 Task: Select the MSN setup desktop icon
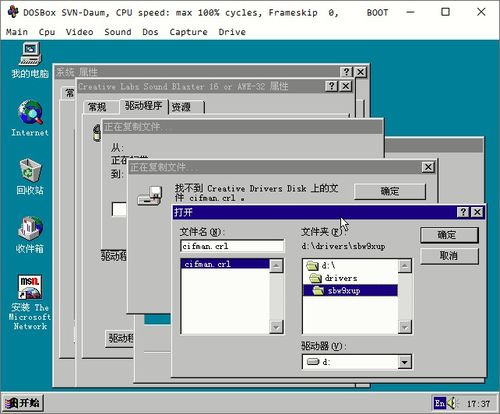coord(30,302)
